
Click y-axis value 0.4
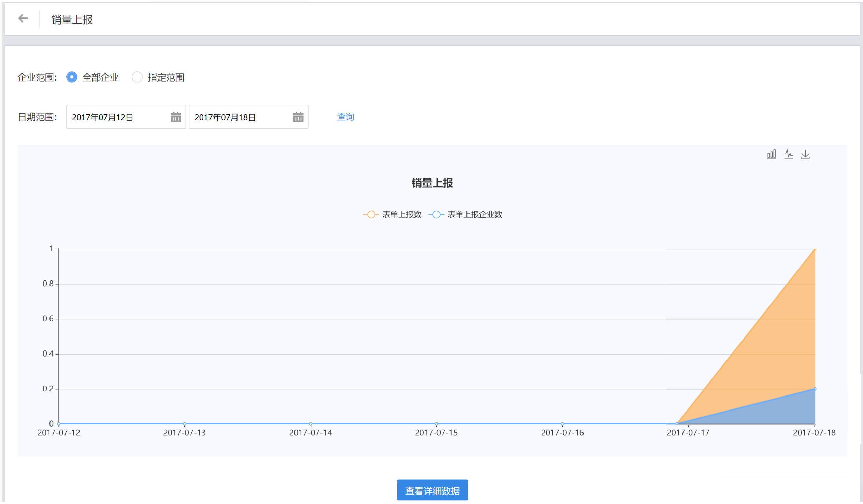[48, 354]
